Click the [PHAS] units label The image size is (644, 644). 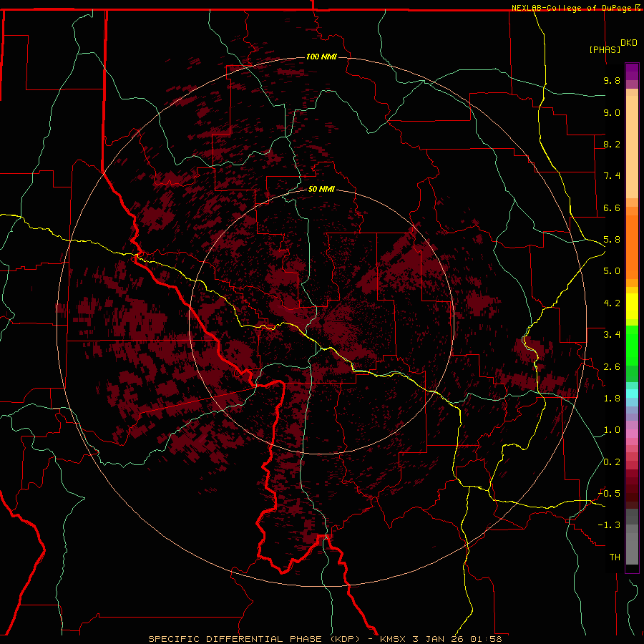[605, 49]
